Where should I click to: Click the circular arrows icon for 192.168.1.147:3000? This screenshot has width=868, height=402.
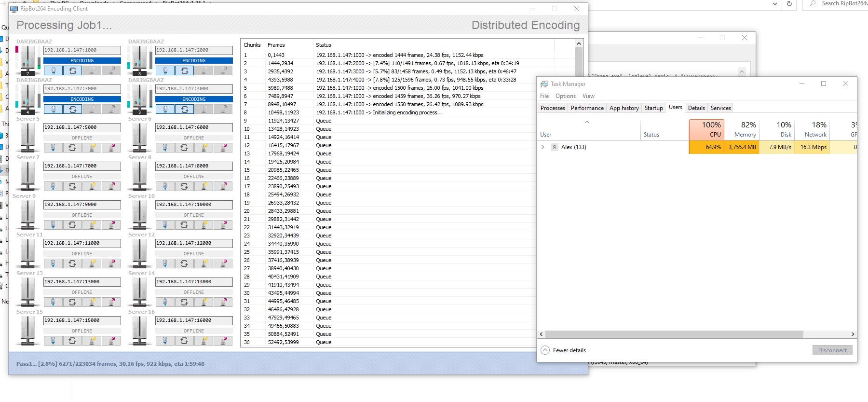pyautogui.click(x=72, y=109)
